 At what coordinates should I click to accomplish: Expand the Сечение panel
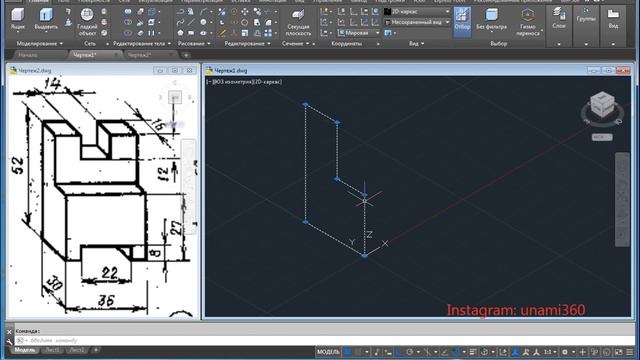click(295, 43)
